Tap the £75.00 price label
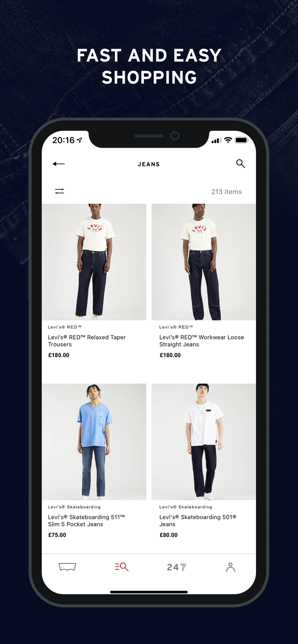Image resolution: width=298 pixels, height=644 pixels. (x=57, y=535)
